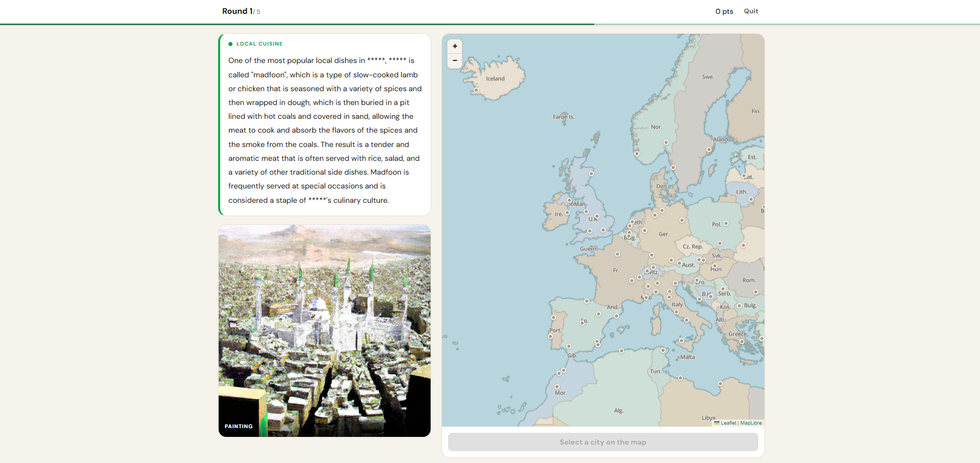Click the Local Cuisine clue card

tap(325, 125)
